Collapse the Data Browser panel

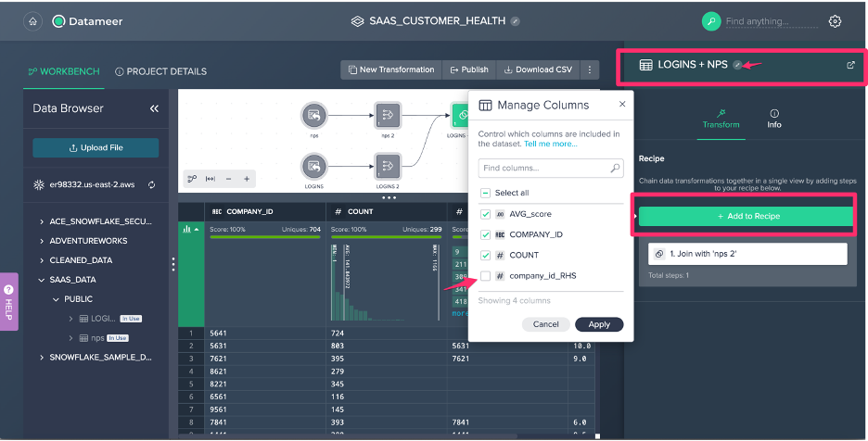(x=154, y=108)
